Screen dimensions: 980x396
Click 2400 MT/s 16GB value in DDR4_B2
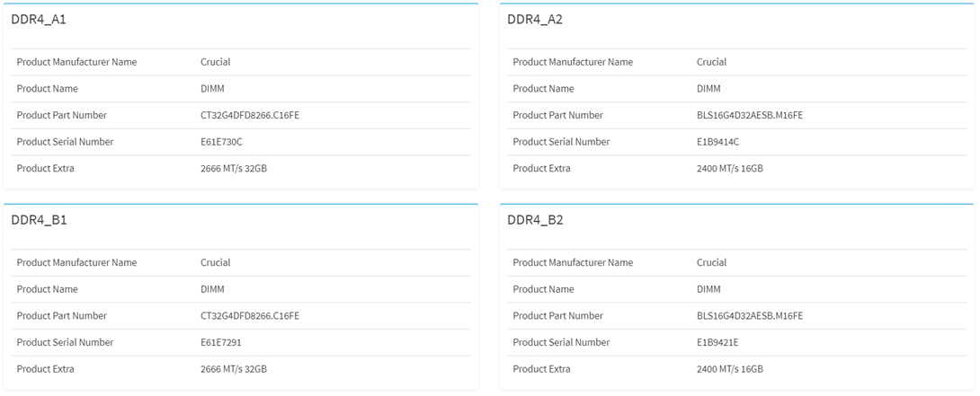730,368
